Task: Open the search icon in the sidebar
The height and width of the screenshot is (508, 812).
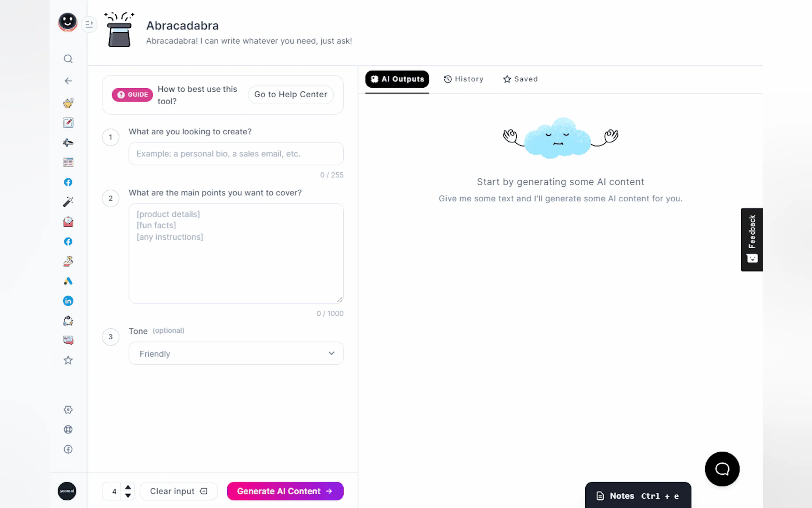Action: (68, 59)
